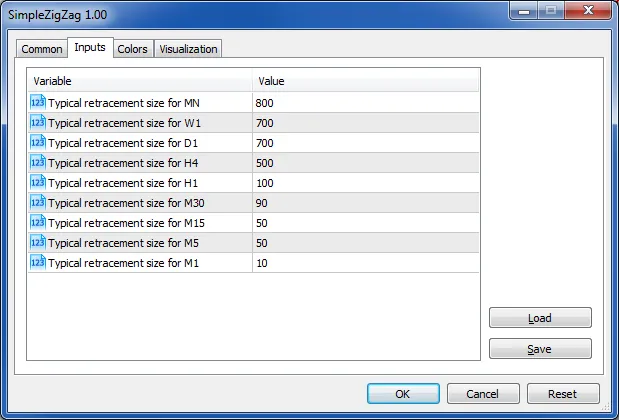
Task: Click the integer icon beside the H1 retracement row
Action: point(38,182)
